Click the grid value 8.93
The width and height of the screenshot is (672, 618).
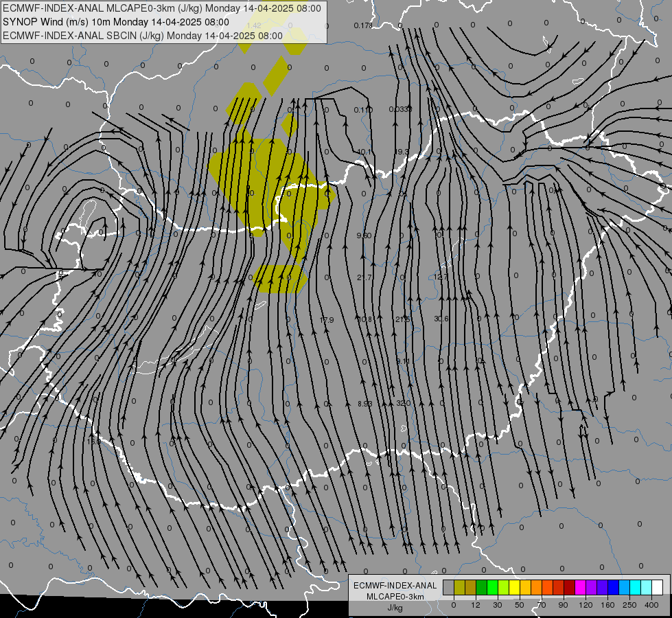(364, 404)
